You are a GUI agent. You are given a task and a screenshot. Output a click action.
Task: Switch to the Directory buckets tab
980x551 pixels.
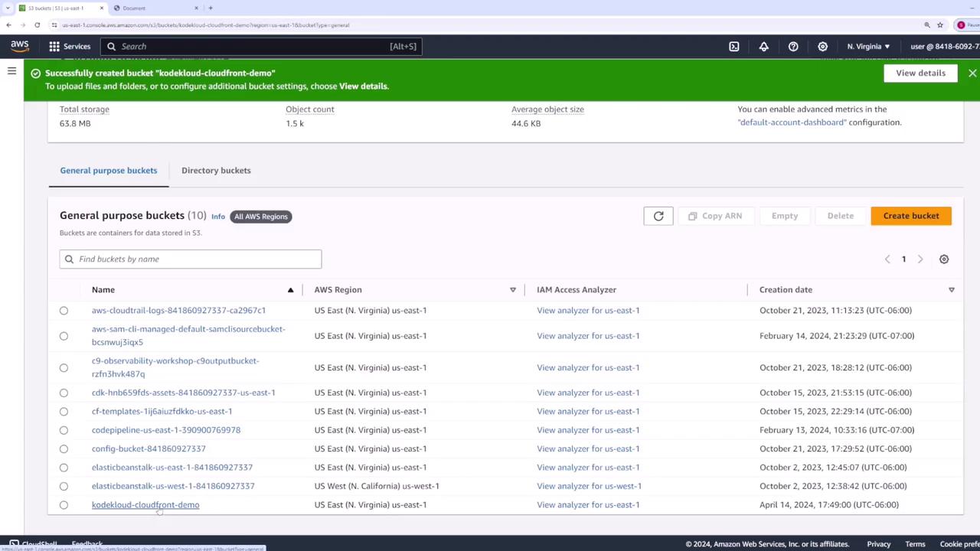(x=216, y=171)
